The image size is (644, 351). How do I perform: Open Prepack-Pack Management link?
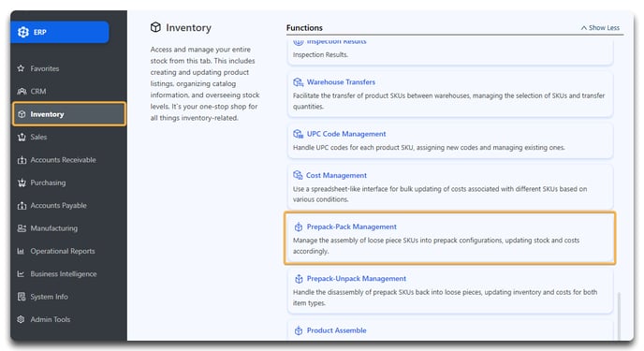tap(352, 227)
